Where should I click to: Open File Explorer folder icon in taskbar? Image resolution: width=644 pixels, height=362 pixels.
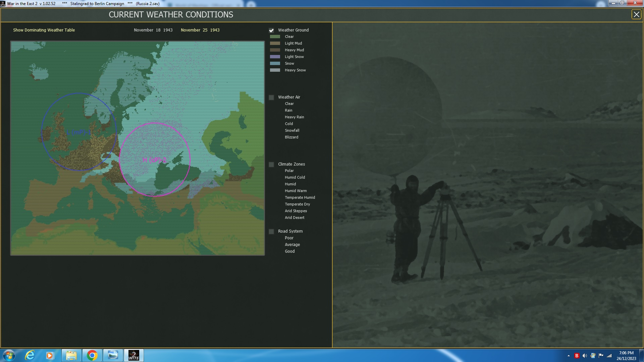[x=71, y=355]
